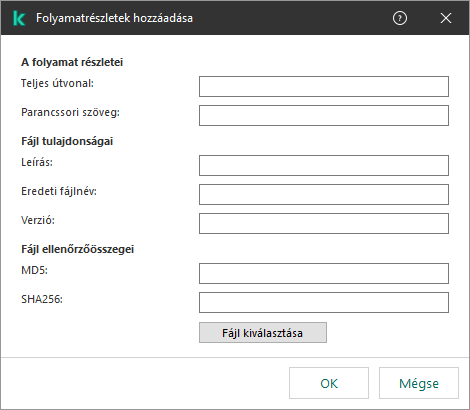
Task: Click the 'Verzió:' label
Action: click(38, 220)
